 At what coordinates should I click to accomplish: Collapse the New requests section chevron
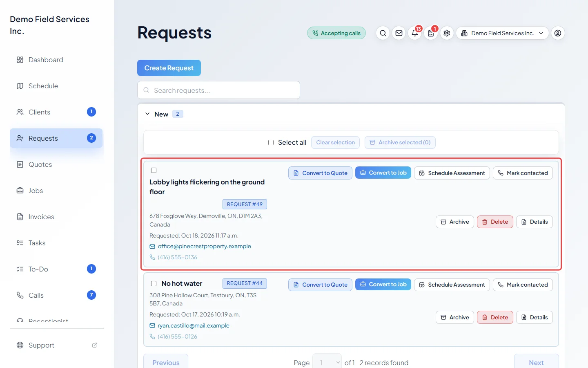pos(147,114)
